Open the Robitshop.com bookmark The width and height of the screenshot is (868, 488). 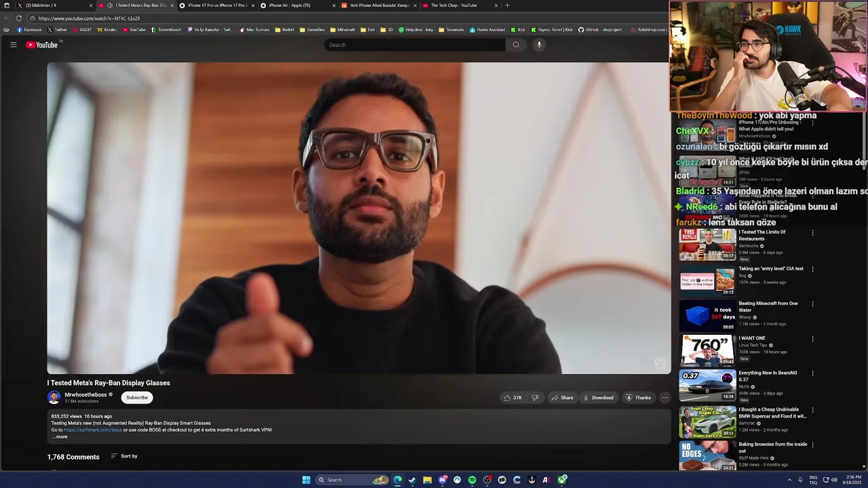(x=648, y=30)
